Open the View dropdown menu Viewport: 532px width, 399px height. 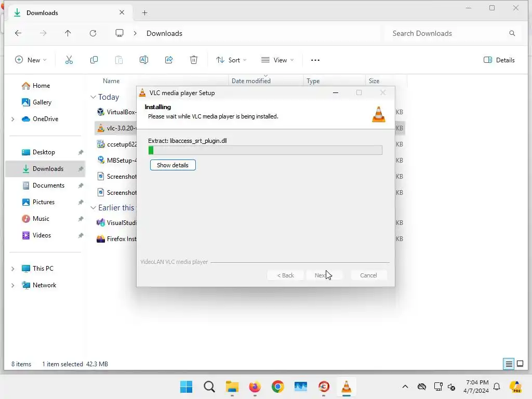coord(277,60)
